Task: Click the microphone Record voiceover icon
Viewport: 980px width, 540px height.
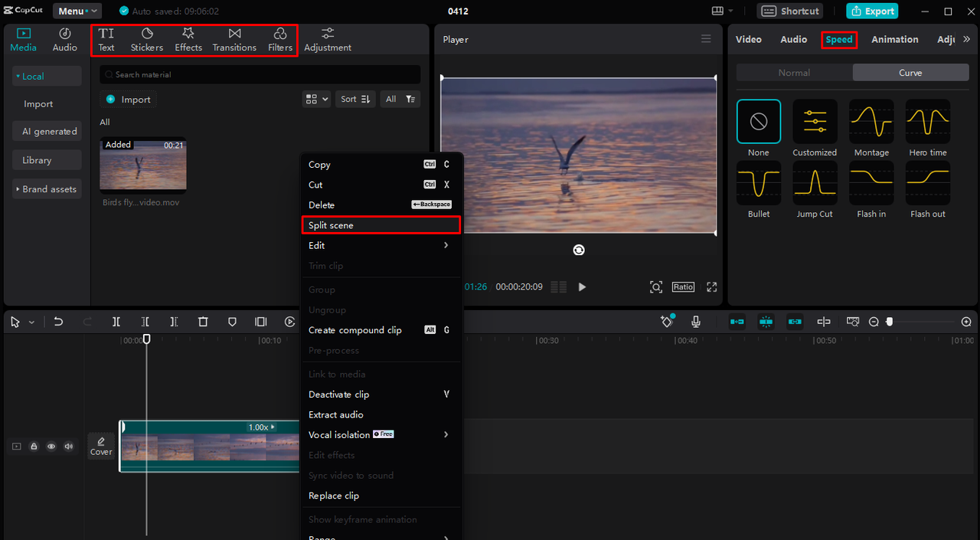Action: [x=696, y=322]
